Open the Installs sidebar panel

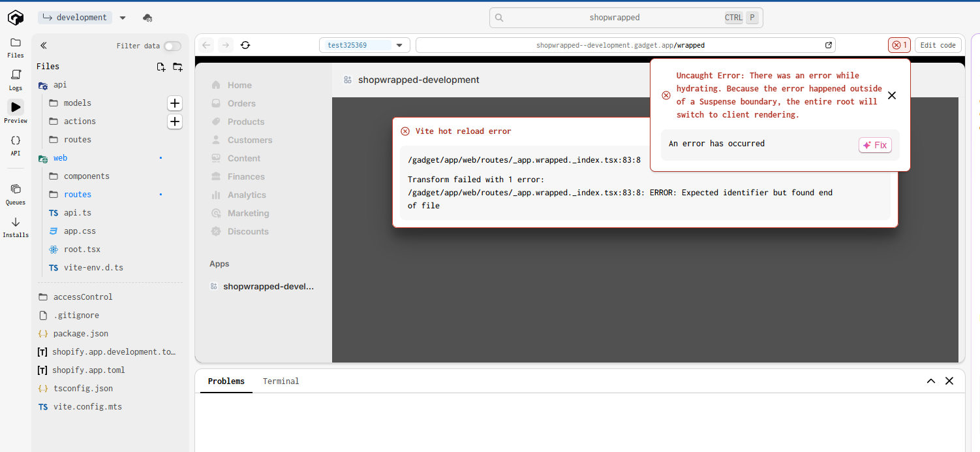tap(16, 227)
